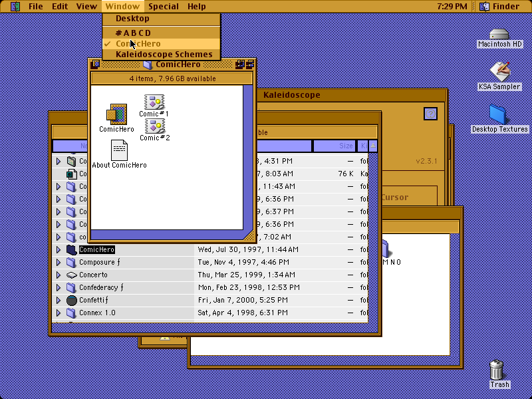Click the file icon in the 8:03 AM row
The height and width of the screenshot is (399, 532).
click(x=72, y=174)
